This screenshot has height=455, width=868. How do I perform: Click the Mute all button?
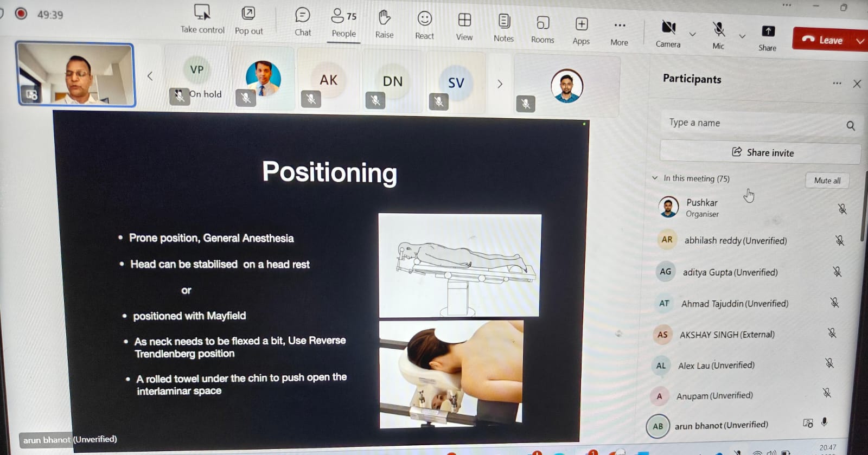[x=827, y=181]
